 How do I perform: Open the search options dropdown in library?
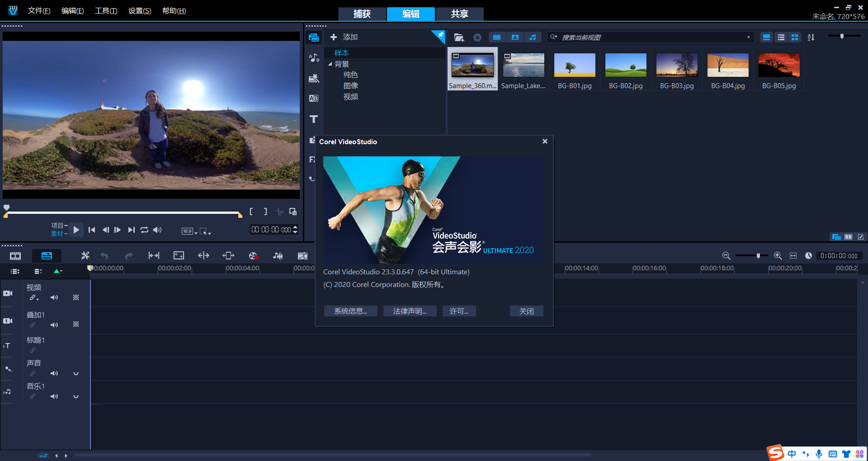pos(554,37)
